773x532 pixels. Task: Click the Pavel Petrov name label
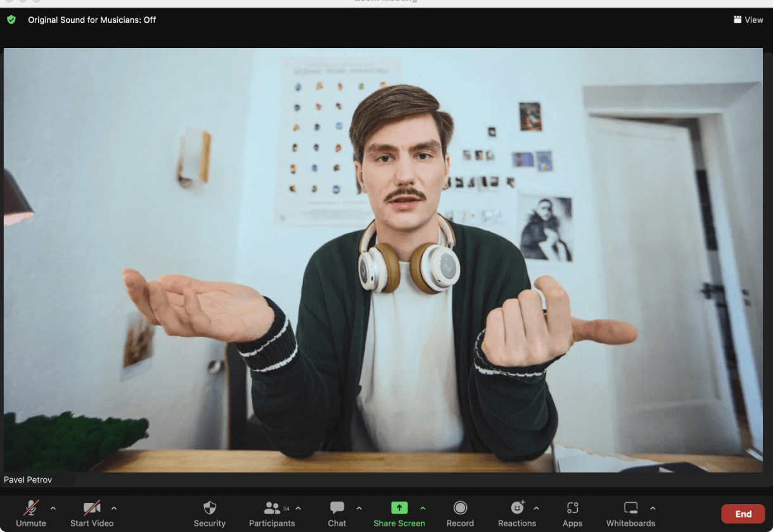click(28, 479)
